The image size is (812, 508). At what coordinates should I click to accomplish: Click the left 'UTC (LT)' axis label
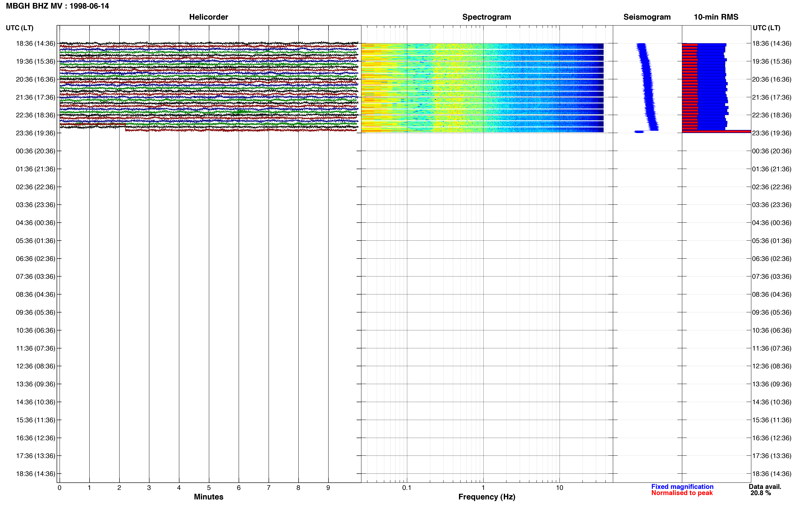coord(20,28)
